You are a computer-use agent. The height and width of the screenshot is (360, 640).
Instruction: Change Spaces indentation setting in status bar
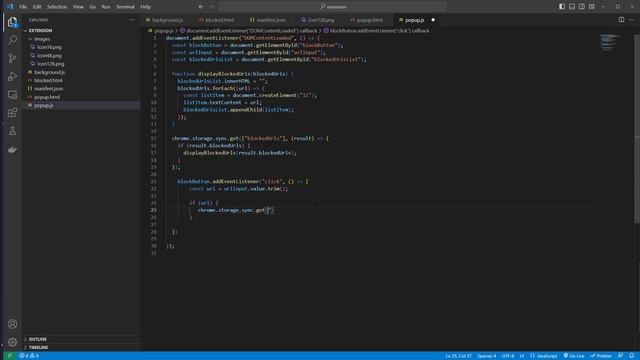(x=487, y=356)
